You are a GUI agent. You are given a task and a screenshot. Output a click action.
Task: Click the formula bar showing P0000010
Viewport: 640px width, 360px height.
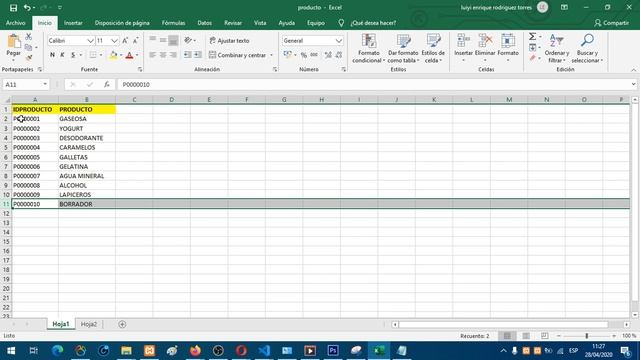[x=373, y=84]
